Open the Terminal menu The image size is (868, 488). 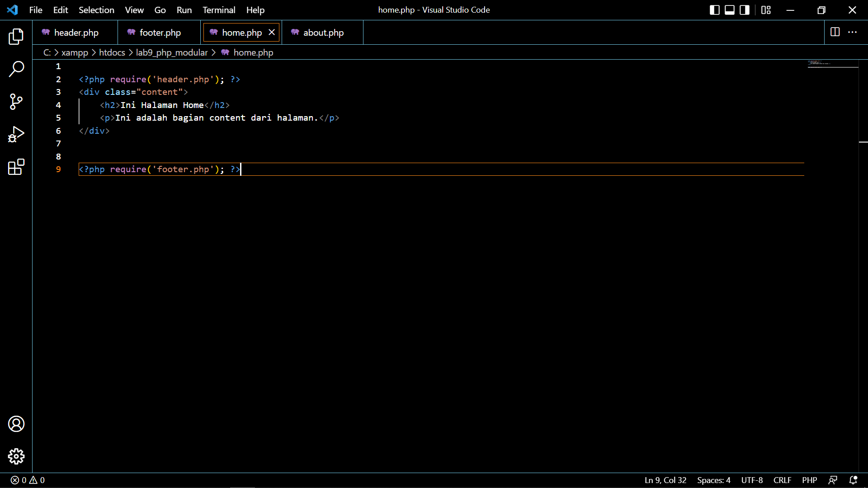click(219, 9)
